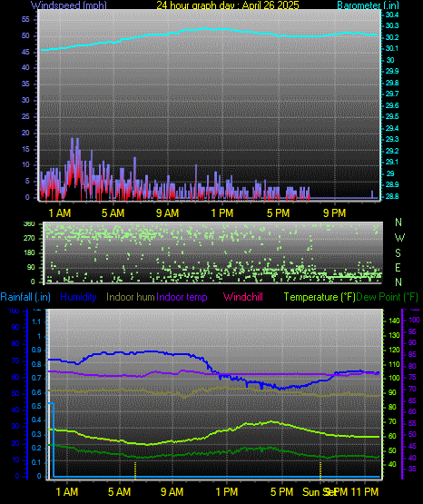Click the 9 AM label under bottom graph
423x504 pixels.
(x=172, y=492)
